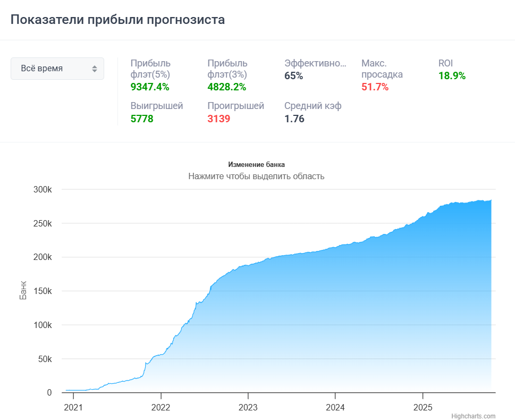This screenshot has height=420, width=515.
Task: Open the 'Всё время' period dropdown
Action: (57, 69)
